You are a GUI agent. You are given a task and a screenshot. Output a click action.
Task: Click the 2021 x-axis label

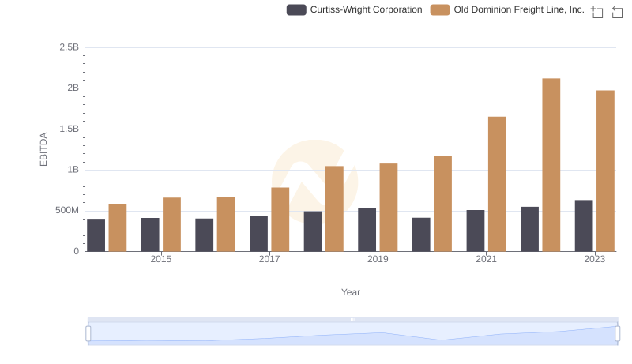point(486,259)
